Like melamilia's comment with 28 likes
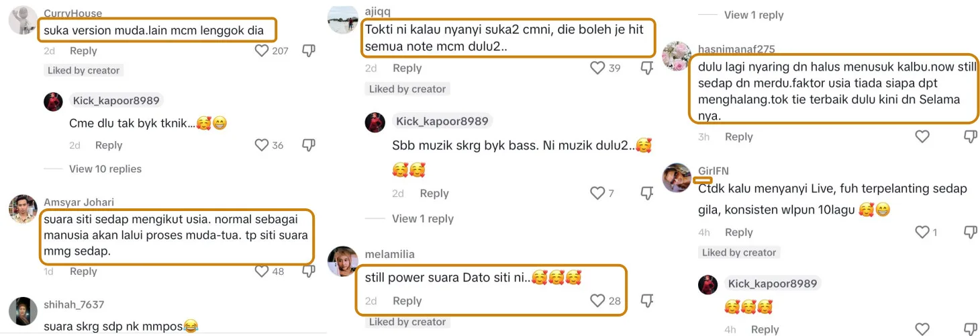The image size is (980, 336). coord(597,301)
